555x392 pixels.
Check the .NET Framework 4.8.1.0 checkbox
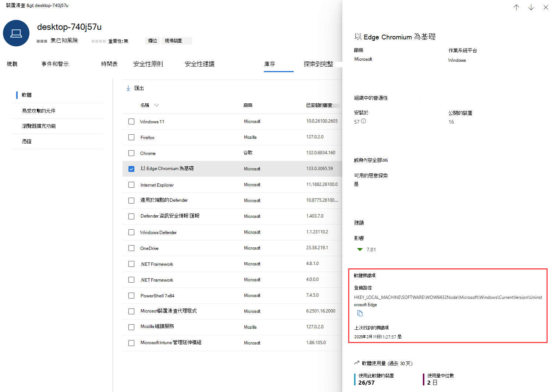click(x=131, y=264)
